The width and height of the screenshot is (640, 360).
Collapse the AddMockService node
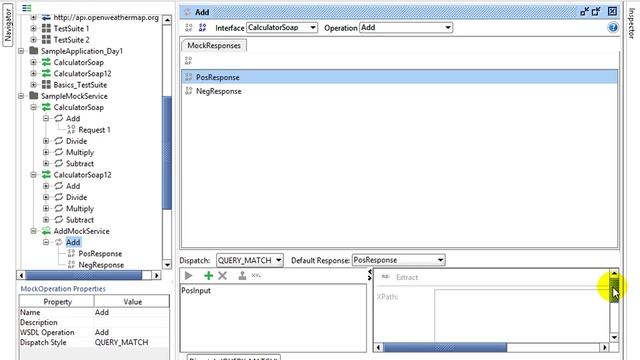point(33,231)
